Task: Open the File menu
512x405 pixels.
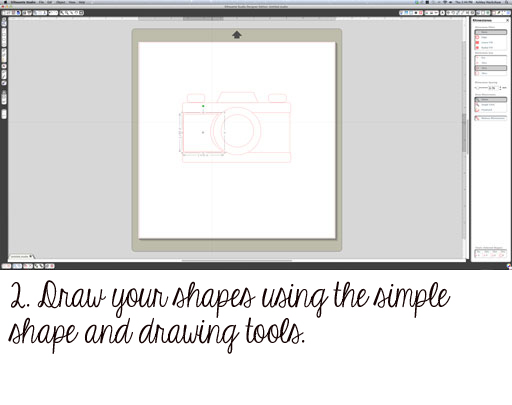Action: click(x=42, y=2)
